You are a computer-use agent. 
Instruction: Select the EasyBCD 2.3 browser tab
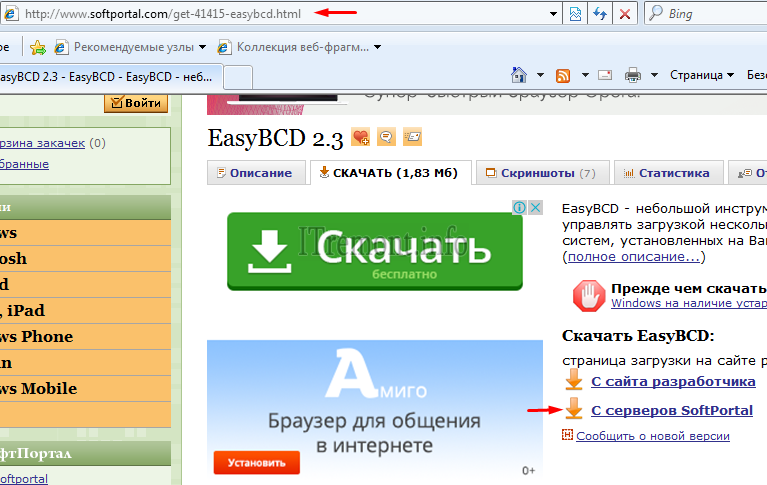pos(110,77)
